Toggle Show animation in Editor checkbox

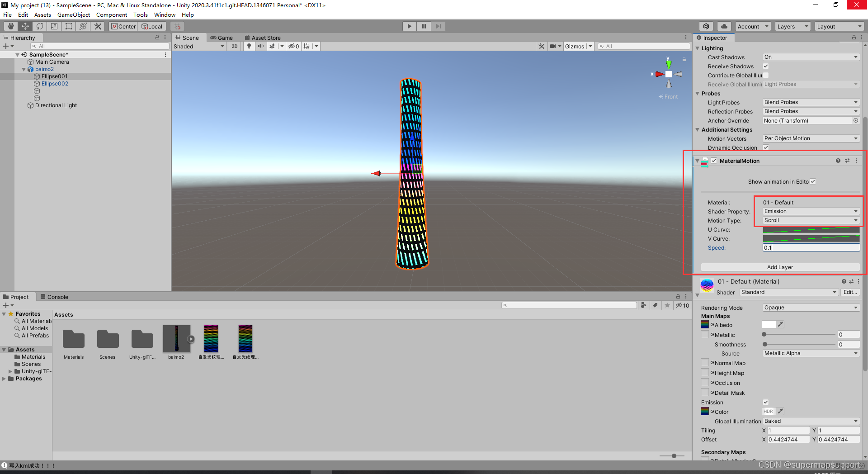point(813,181)
